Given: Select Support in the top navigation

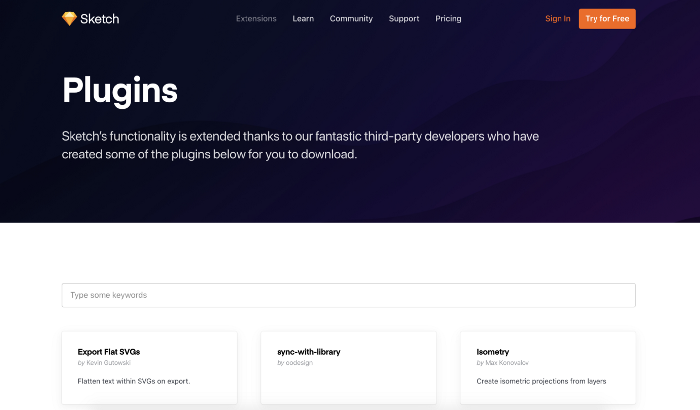Looking at the screenshot, I should point(404,18).
